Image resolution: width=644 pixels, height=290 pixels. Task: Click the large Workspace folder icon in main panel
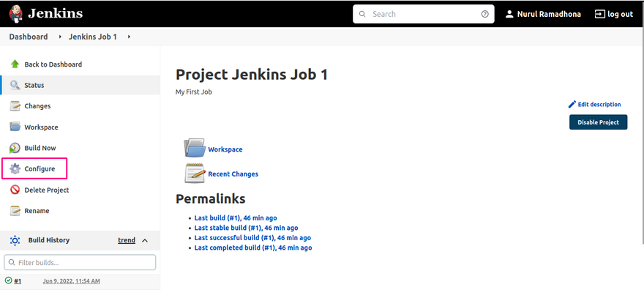(x=195, y=148)
